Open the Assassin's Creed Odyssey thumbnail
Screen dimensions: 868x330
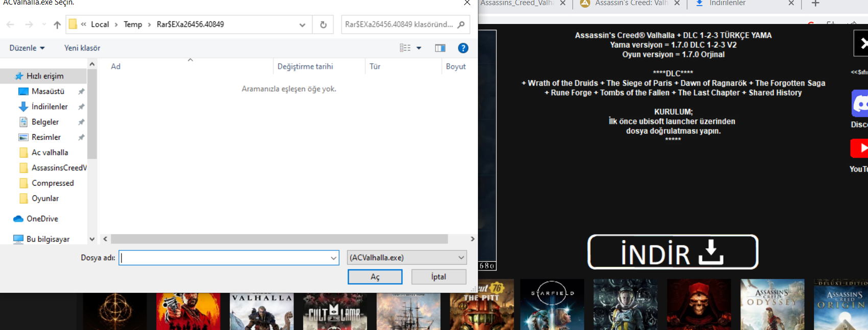pyautogui.click(x=773, y=304)
